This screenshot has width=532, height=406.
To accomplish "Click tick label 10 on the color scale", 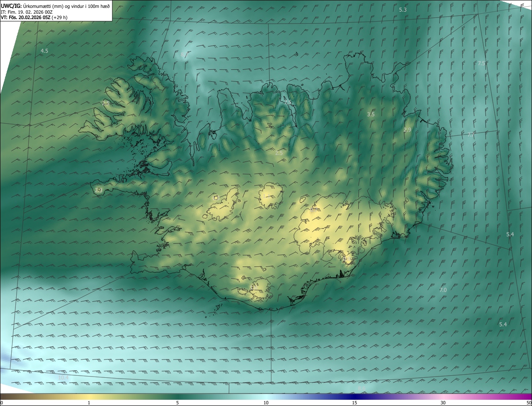I will pos(266,403).
